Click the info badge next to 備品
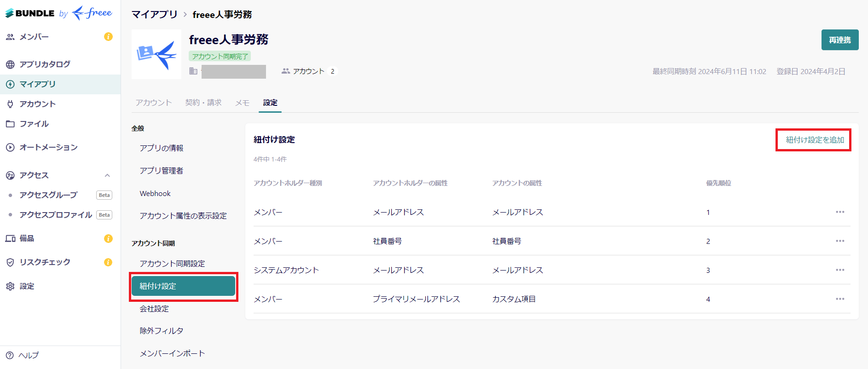The image size is (868, 369). (x=109, y=238)
